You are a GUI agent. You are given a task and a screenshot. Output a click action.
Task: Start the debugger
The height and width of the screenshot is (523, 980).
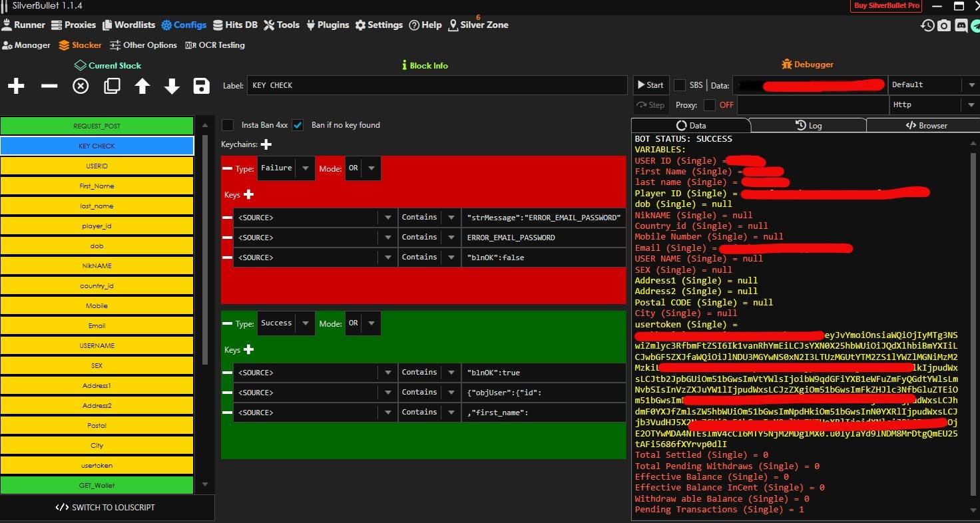pos(650,85)
